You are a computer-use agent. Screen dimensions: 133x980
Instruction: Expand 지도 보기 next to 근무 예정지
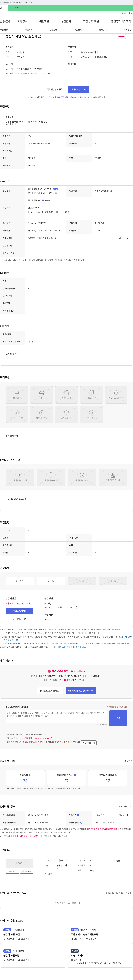tap(123, 238)
